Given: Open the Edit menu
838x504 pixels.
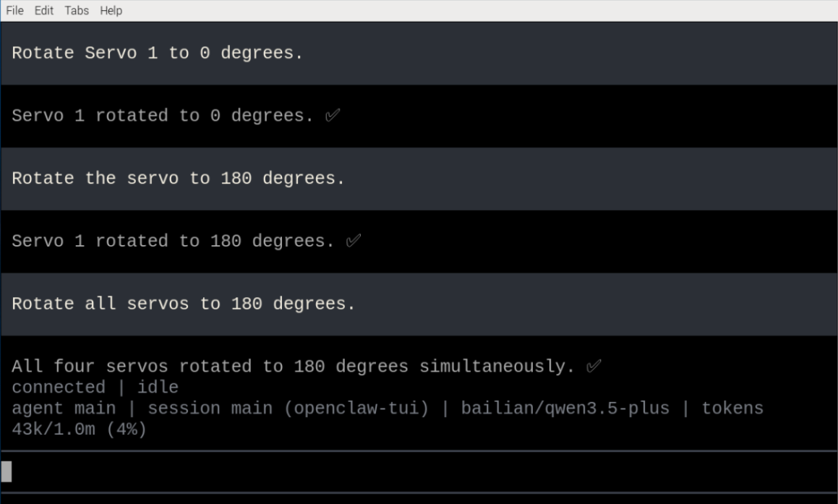Looking at the screenshot, I should [x=44, y=11].
